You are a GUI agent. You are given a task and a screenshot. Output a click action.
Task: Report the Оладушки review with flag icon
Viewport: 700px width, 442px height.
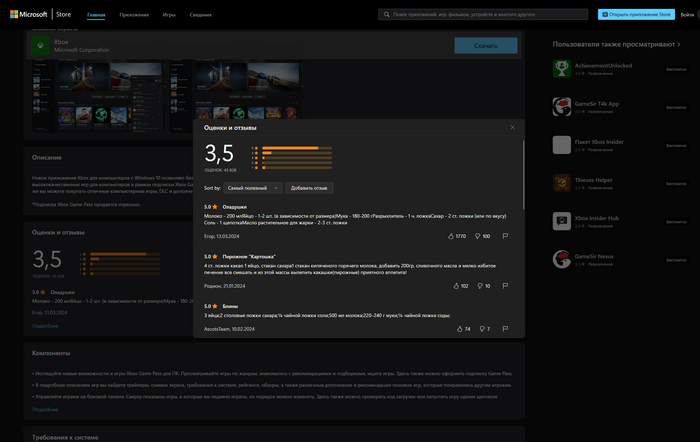point(505,236)
